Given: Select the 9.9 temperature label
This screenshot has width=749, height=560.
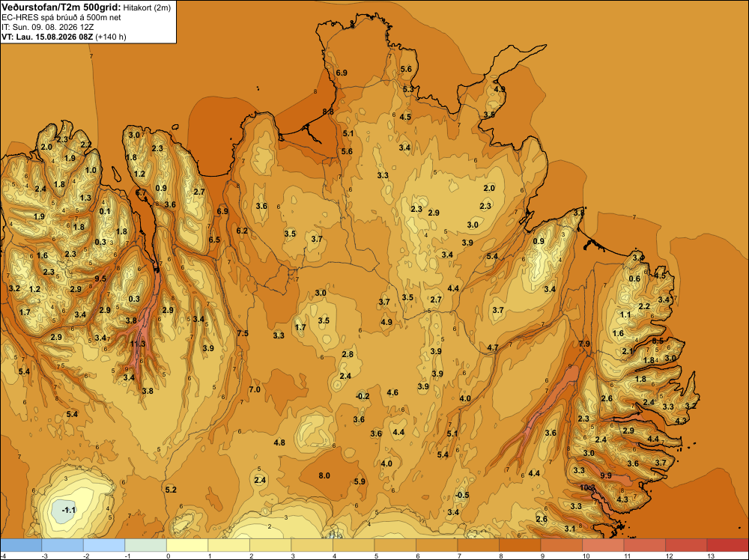Looking at the screenshot, I should [606, 475].
